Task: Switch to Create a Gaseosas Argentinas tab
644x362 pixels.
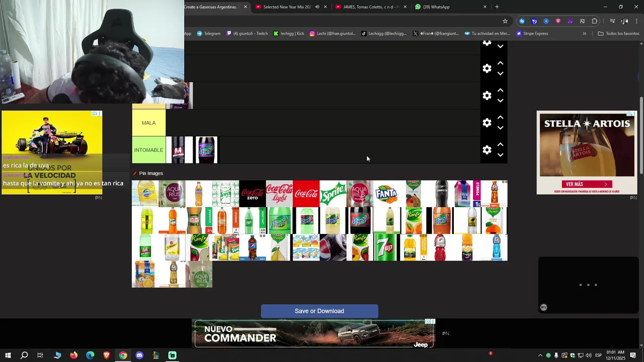Action: [x=210, y=7]
